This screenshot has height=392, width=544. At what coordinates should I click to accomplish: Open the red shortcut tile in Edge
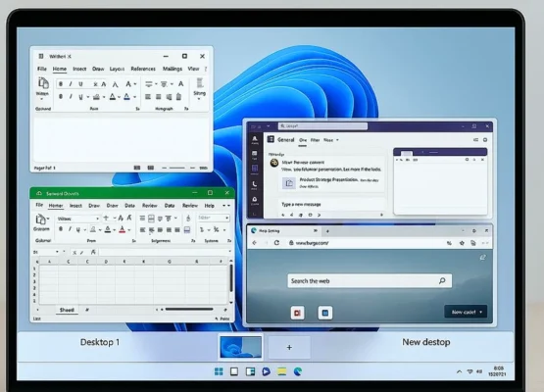(297, 313)
